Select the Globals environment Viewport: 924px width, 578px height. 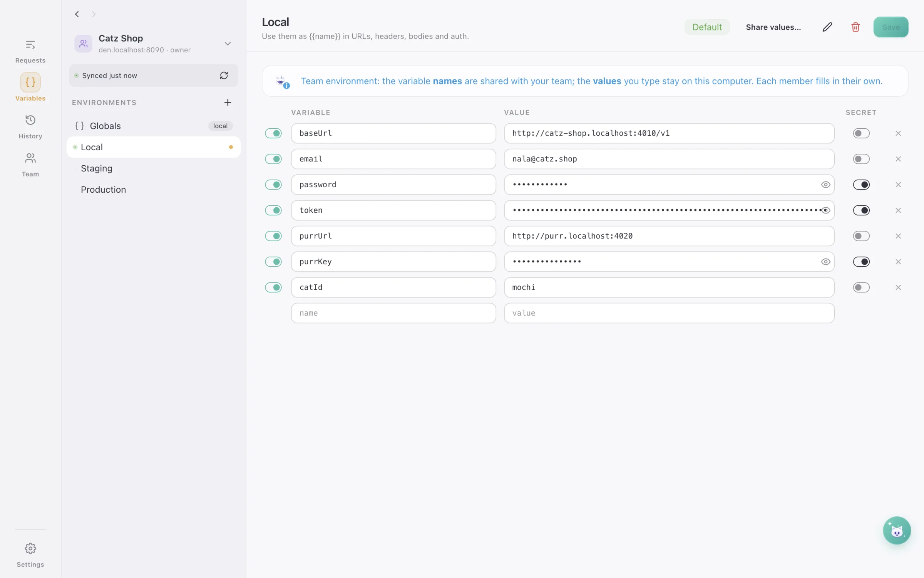coord(154,126)
